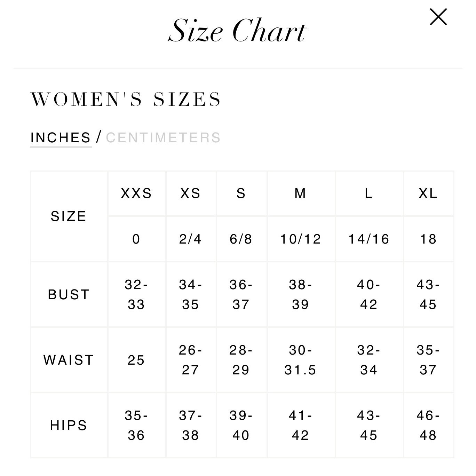Click the 10/12 numeric size cell
The height and width of the screenshot is (476, 476).
pos(301,239)
